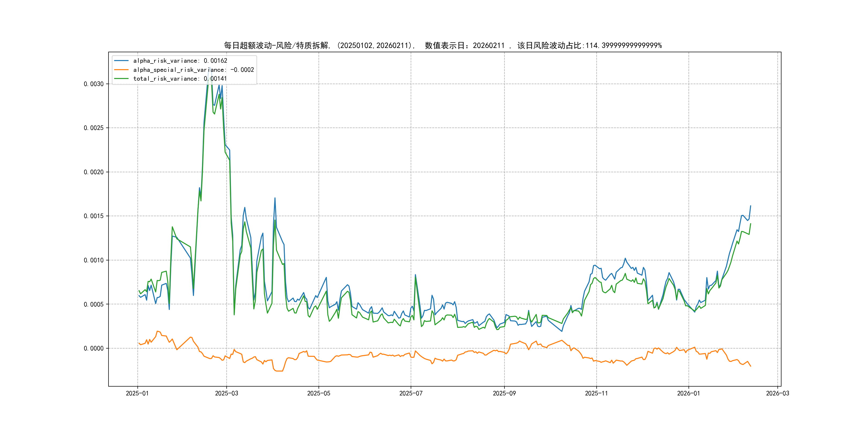Viewport: 868px width, 434px height.
Task: Click the green total_risk_variance legend line
Action: point(121,78)
